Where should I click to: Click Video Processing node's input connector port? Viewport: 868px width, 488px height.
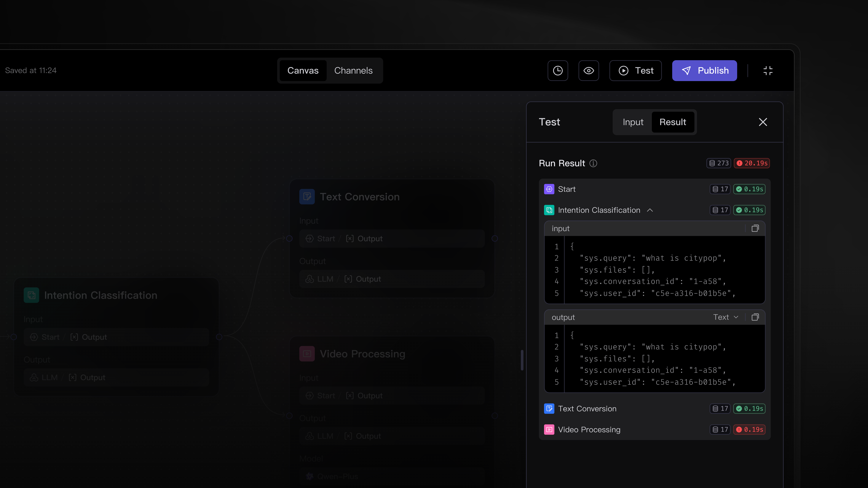pyautogui.click(x=289, y=416)
